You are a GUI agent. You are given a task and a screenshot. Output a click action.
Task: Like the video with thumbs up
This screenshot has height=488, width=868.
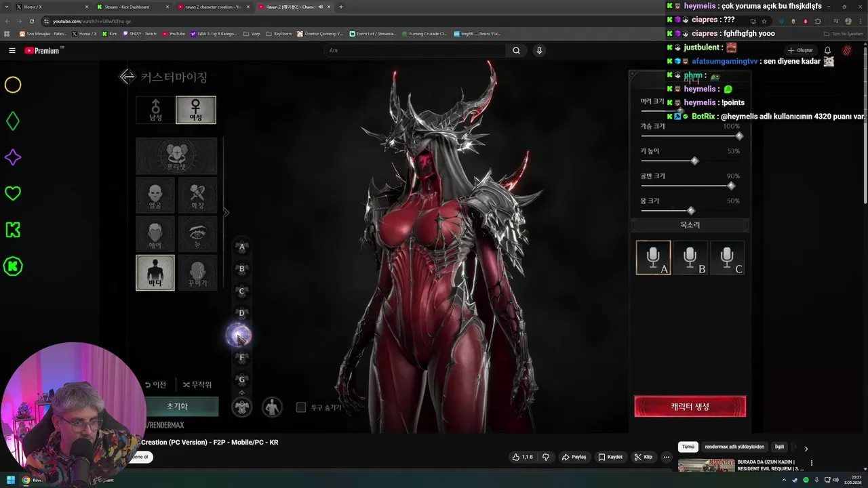[x=523, y=457]
